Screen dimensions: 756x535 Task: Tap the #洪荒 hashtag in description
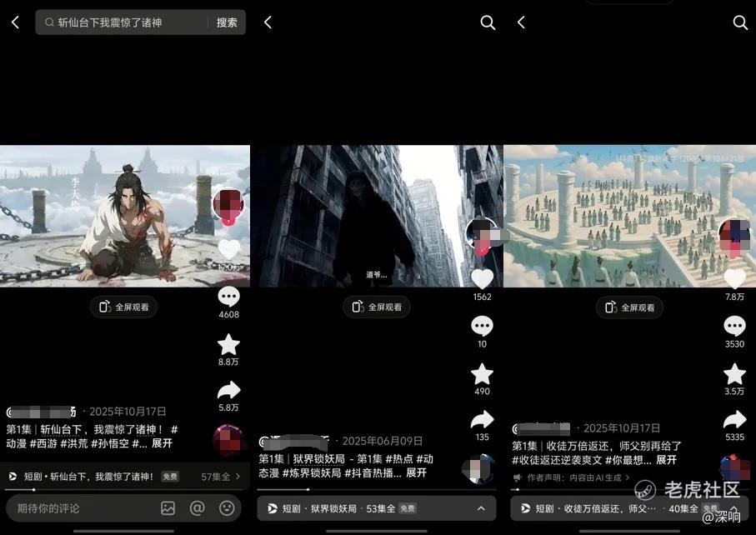[74, 443]
